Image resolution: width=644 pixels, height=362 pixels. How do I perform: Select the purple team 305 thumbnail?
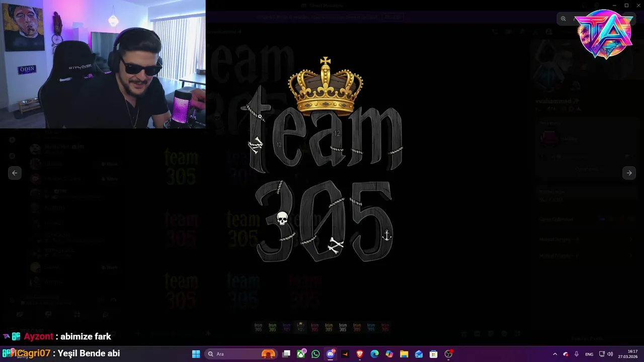(x=286, y=327)
